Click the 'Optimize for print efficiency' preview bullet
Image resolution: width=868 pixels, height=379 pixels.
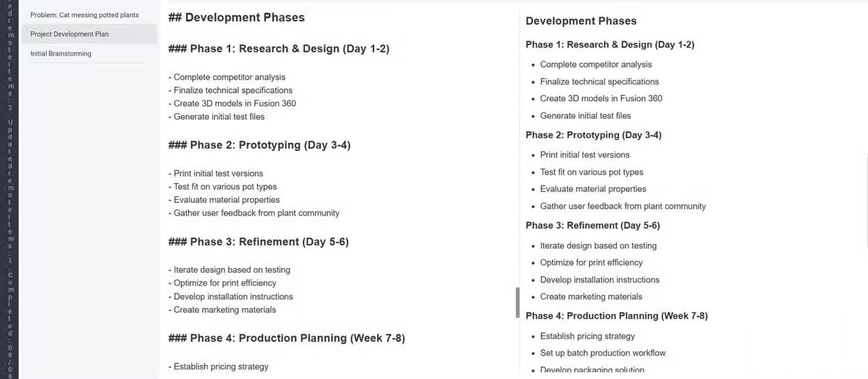[x=591, y=262]
